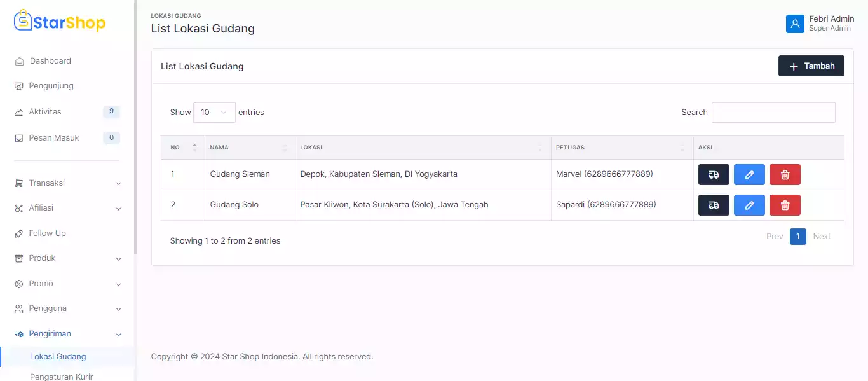868x381 pixels.
Task: Click the Tambah button
Action: 811,66
